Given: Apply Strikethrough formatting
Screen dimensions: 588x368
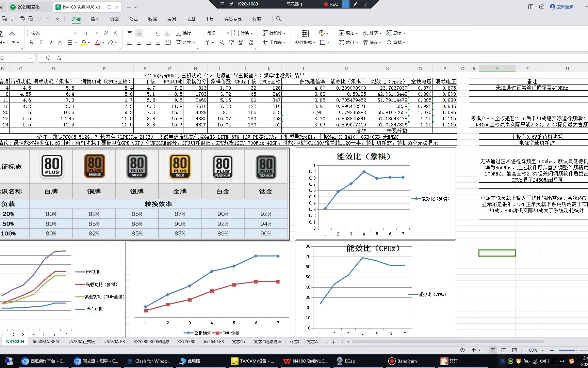Looking at the screenshot, I should coord(60,43).
